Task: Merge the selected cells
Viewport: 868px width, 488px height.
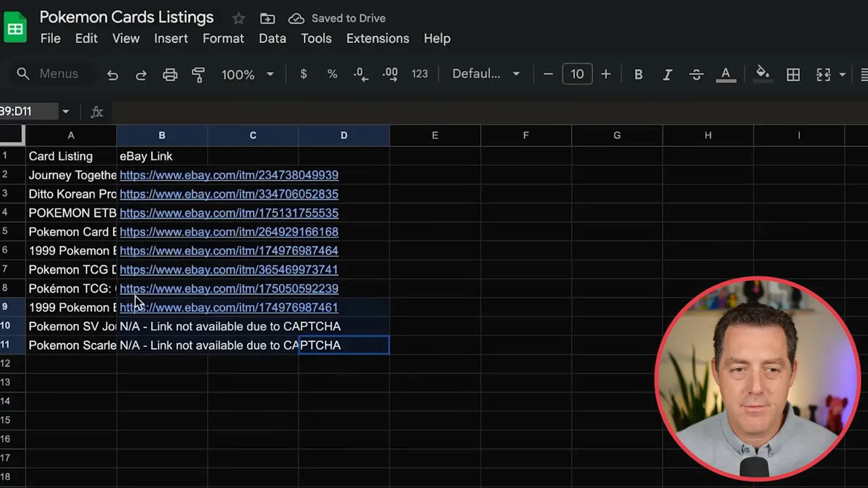Action: click(x=824, y=74)
